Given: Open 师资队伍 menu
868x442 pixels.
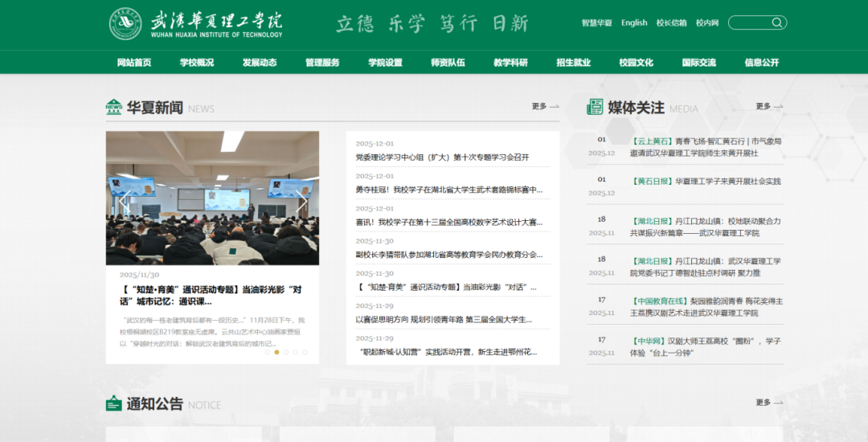Looking at the screenshot, I should pos(448,63).
